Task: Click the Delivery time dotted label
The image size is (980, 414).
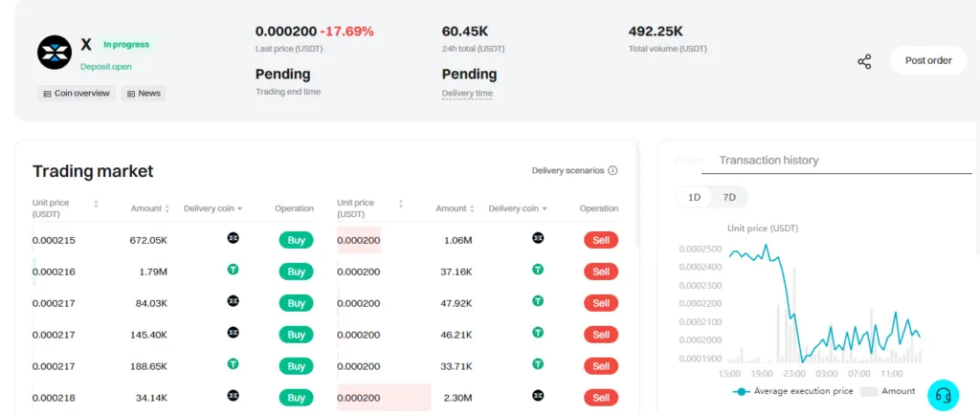Action: click(467, 93)
